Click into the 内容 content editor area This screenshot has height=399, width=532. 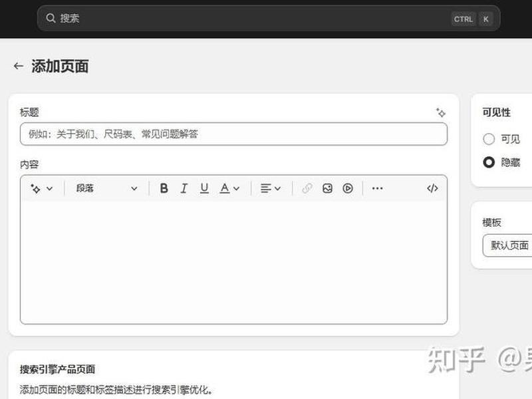tap(233, 262)
